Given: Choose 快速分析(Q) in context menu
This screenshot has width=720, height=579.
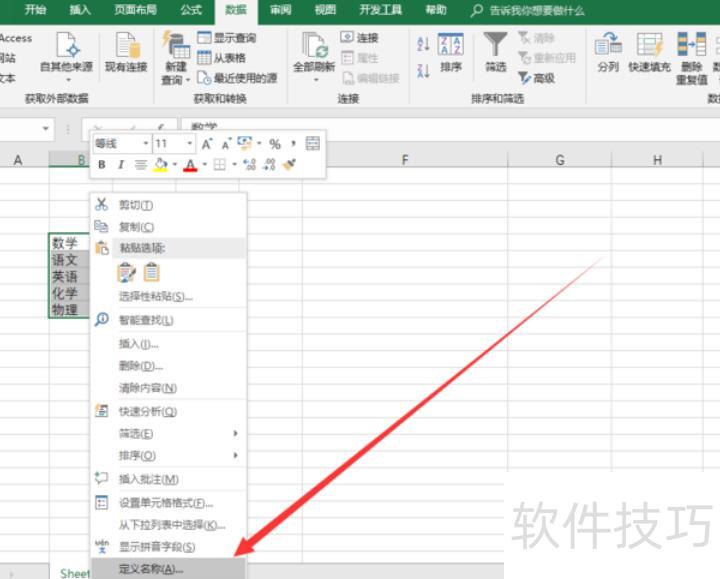Looking at the screenshot, I should [169, 411].
